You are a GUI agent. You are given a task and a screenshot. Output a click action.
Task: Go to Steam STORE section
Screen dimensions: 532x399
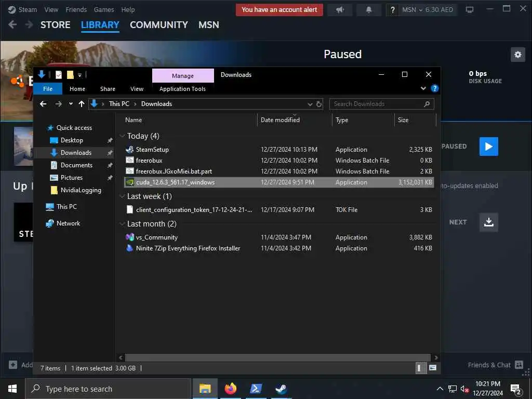click(x=55, y=25)
